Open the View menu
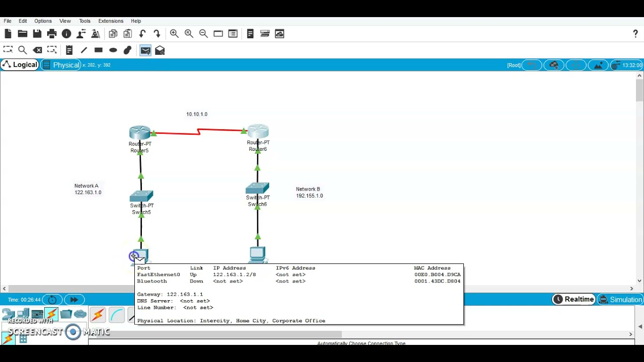The height and width of the screenshot is (362, 644). (65, 21)
